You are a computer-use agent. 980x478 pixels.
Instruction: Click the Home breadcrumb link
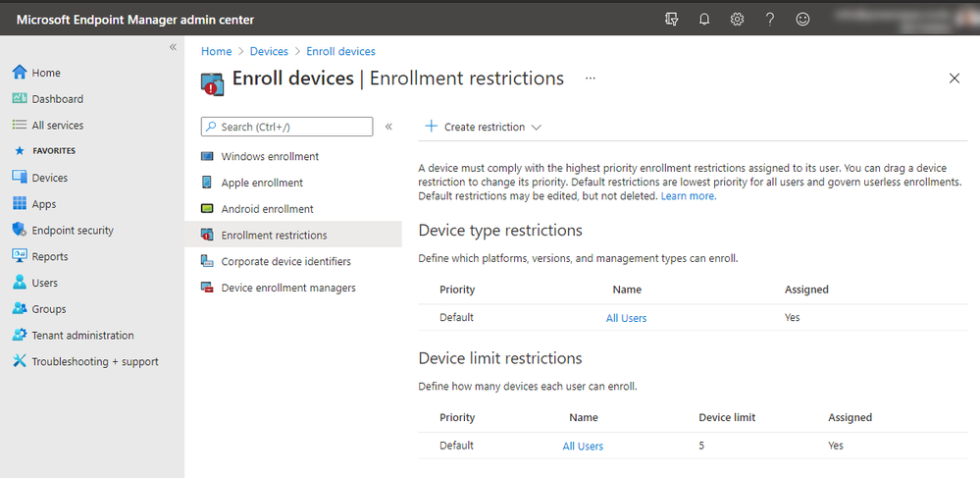[x=216, y=51]
